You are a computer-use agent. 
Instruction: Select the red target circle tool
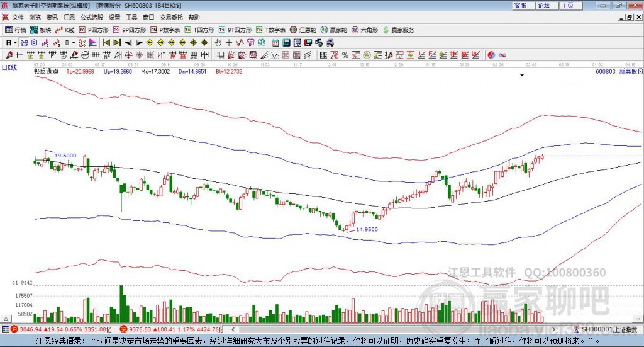pos(128,55)
